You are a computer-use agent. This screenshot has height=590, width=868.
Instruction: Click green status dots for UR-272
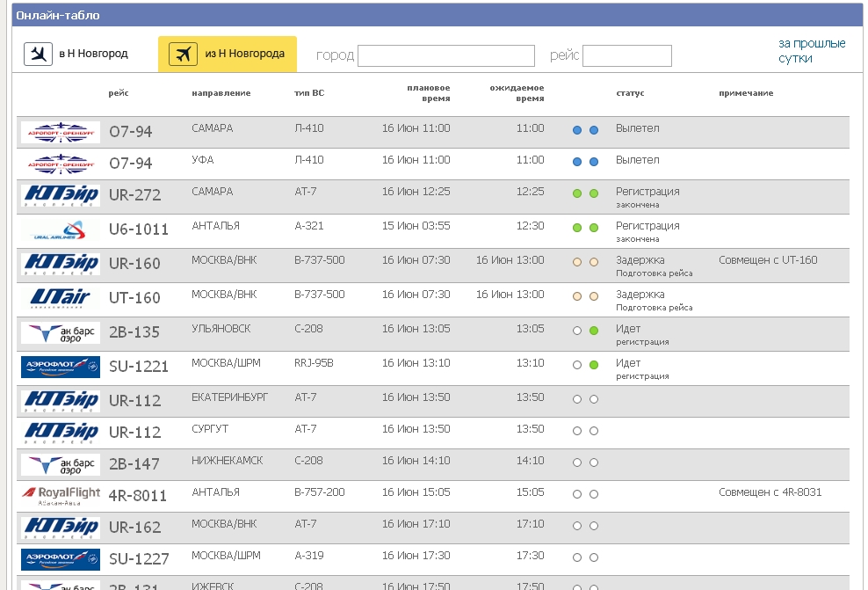pyautogui.click(x=585, y=193)
